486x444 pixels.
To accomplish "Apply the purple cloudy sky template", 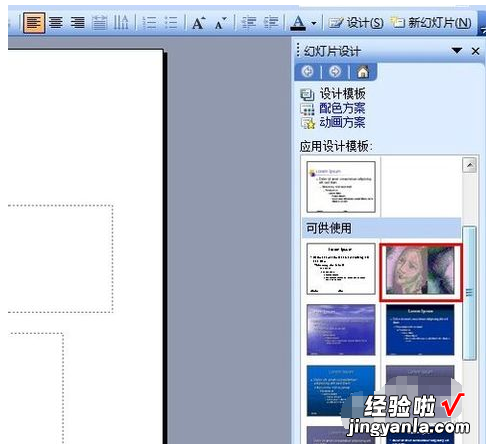I will coord(341,329).
